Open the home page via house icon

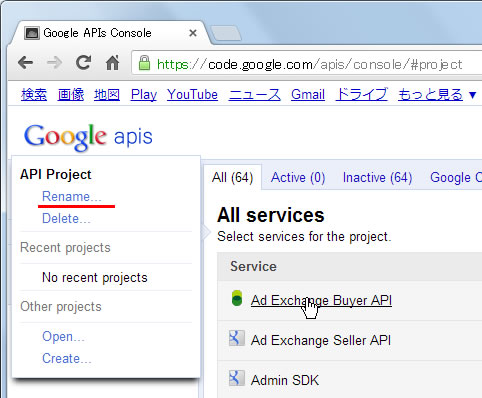tap(113, 62)
